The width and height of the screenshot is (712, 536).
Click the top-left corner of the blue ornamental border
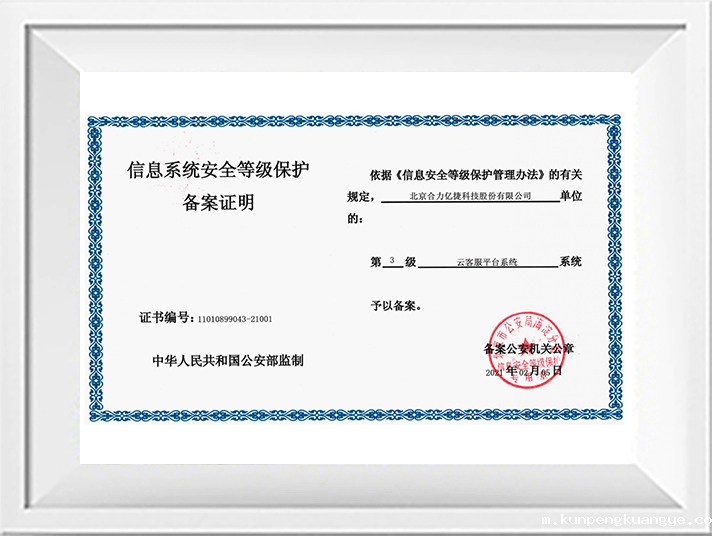pos(93,122)
